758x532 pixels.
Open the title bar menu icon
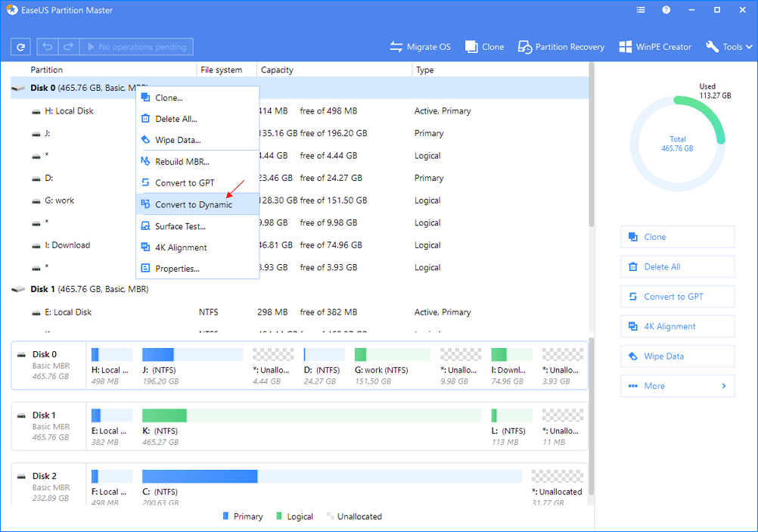640,11
